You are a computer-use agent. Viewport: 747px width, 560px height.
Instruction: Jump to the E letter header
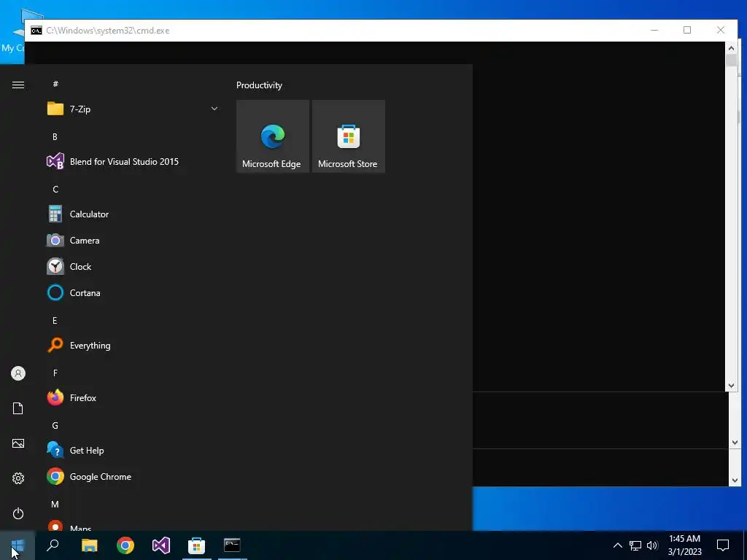tap(55, 321)
